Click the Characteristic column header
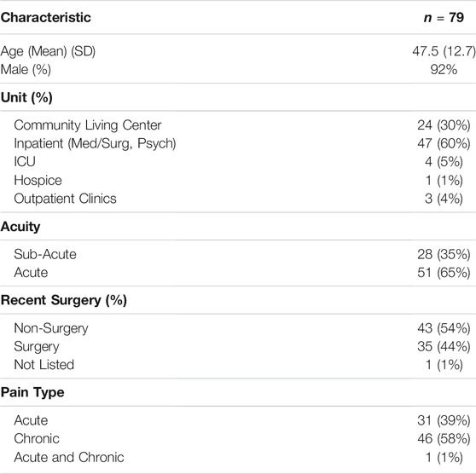Screen dimensions: 476x474 point(45,18)
